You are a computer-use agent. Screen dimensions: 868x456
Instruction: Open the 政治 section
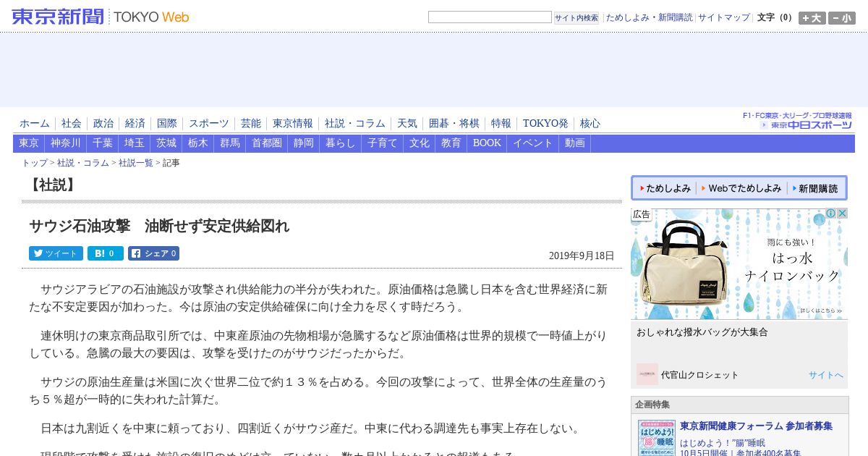point(103,124)
